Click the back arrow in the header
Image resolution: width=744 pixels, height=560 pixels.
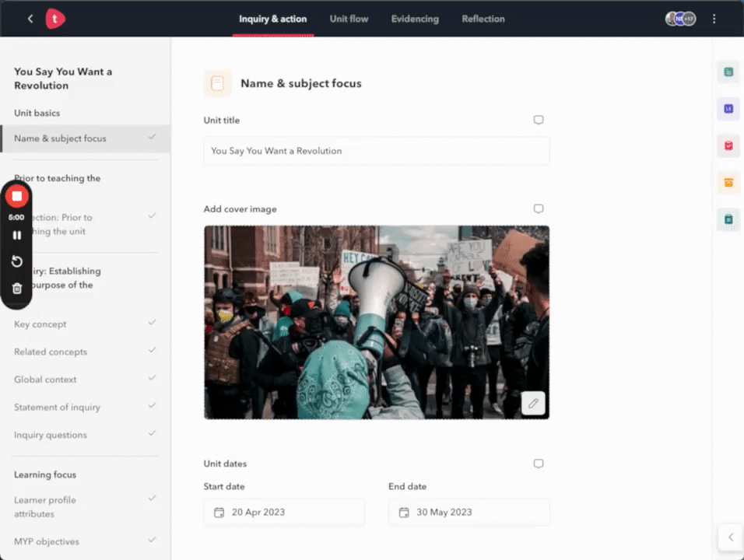[30, 19]
